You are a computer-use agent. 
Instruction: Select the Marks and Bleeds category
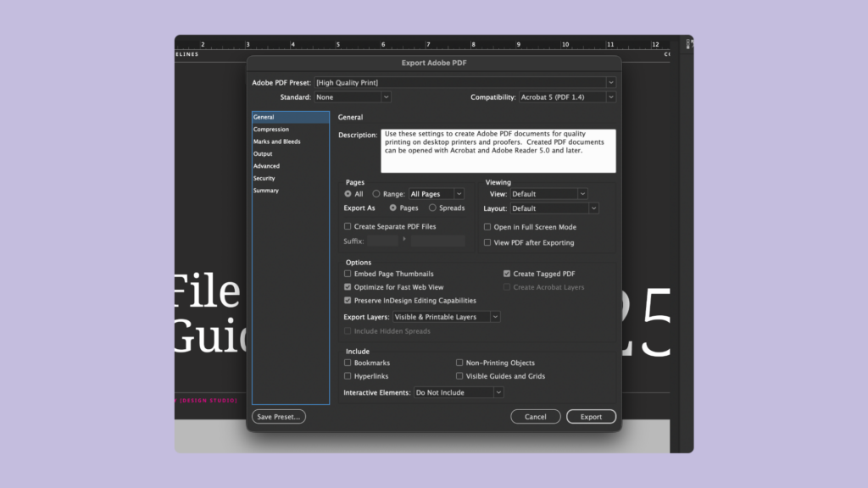click(291, 141)
